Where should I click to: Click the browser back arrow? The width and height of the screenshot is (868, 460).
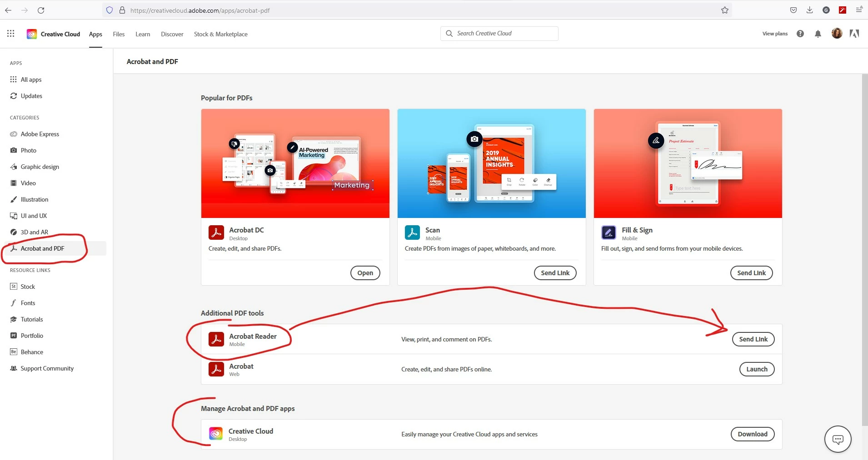coord(8,10)
